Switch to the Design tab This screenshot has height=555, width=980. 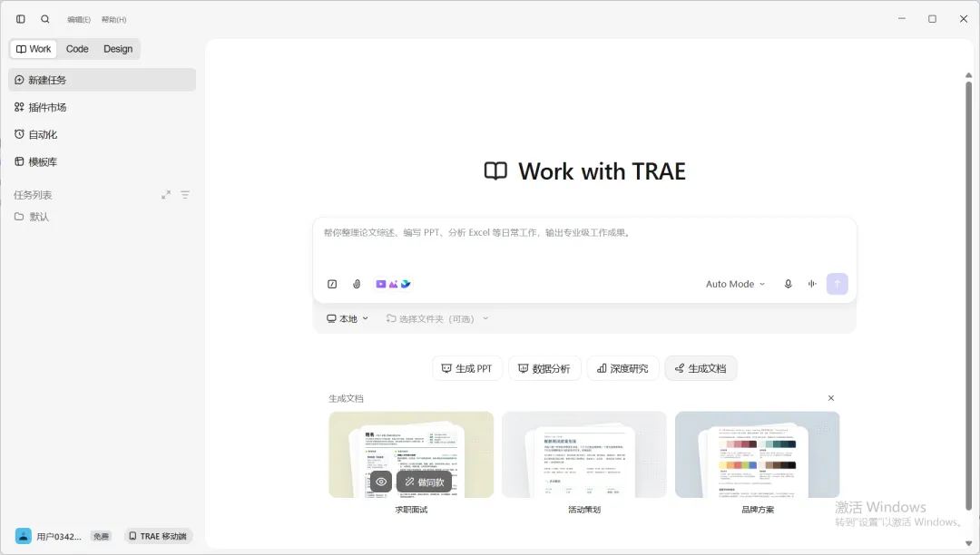point(118,49)
